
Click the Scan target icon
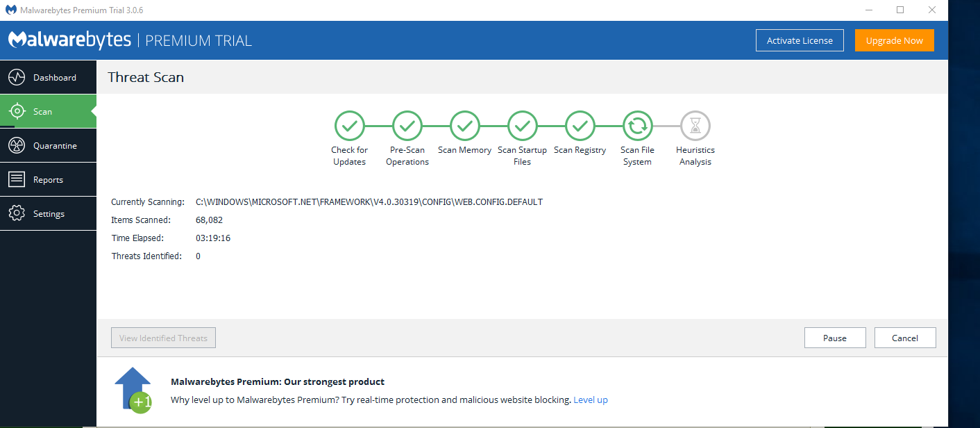(17, 111)
